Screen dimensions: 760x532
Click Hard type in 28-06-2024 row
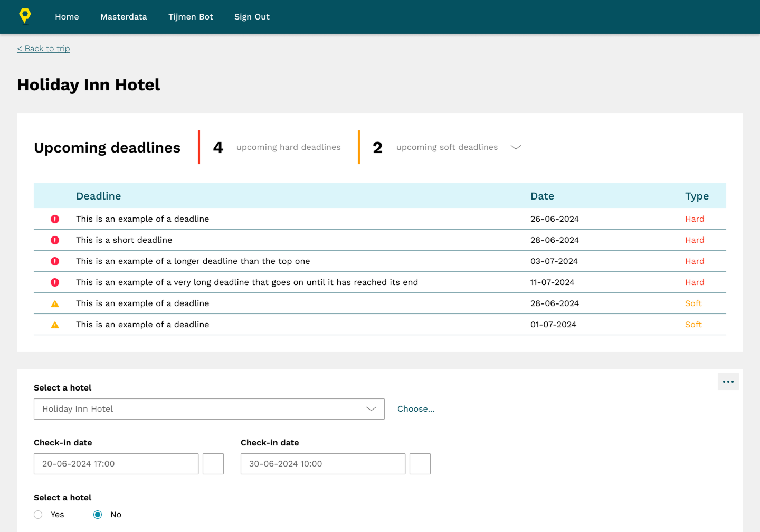coord(695,240)
